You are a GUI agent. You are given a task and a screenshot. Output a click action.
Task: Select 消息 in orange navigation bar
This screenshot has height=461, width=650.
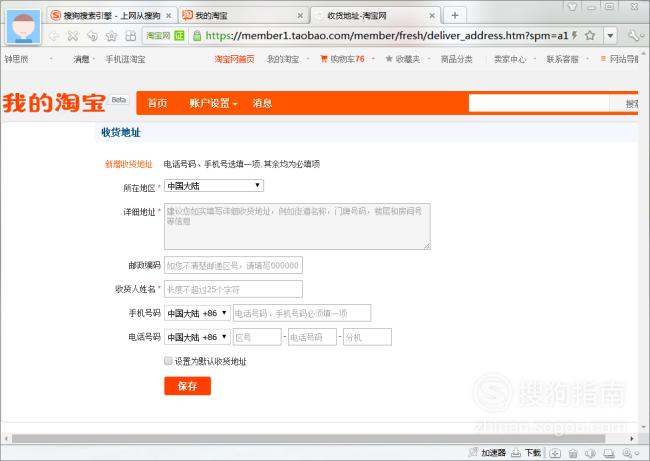point(262,103)
